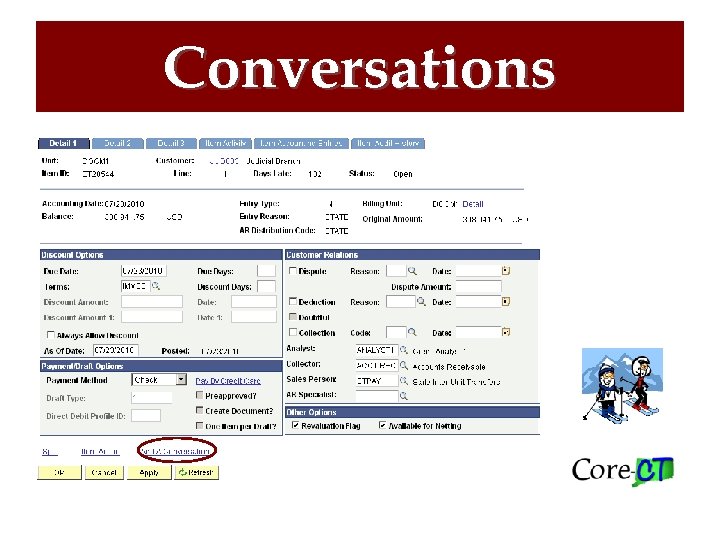Click the Analyst input field
Image resolution: width=720 pixels, height=540 pixels.
click(377, 350)
